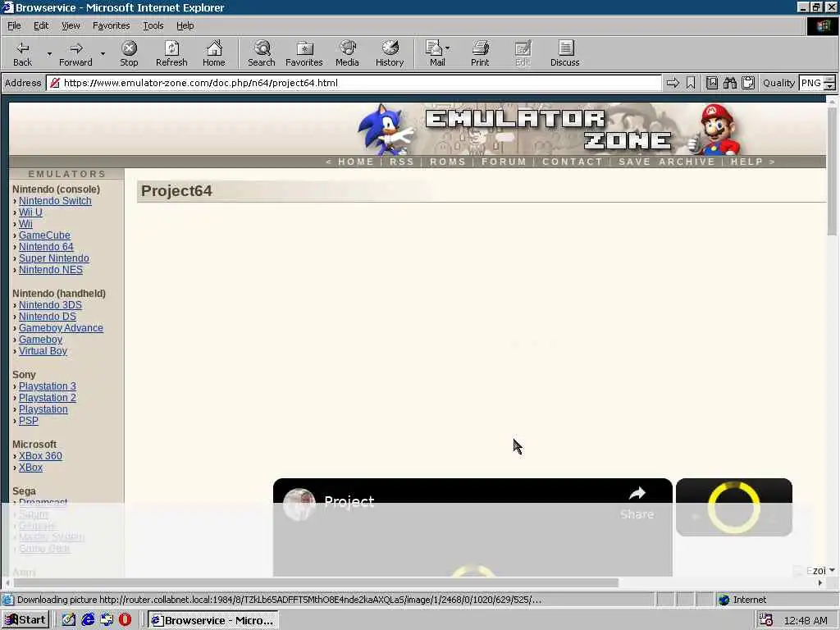Open the Favorites toolbar pane
The height and width of the screenshot is (630, 840).
(304, 53)
